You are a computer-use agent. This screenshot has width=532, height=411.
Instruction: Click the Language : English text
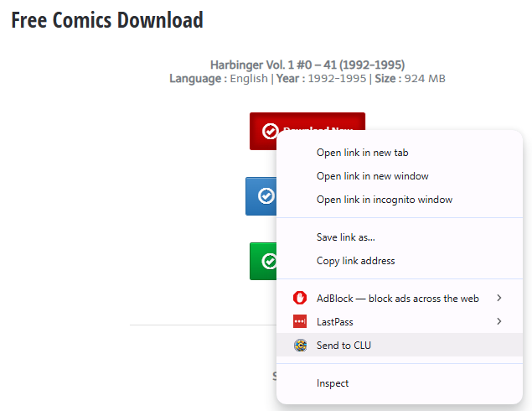pyautogui.click(x=219, y=79)
